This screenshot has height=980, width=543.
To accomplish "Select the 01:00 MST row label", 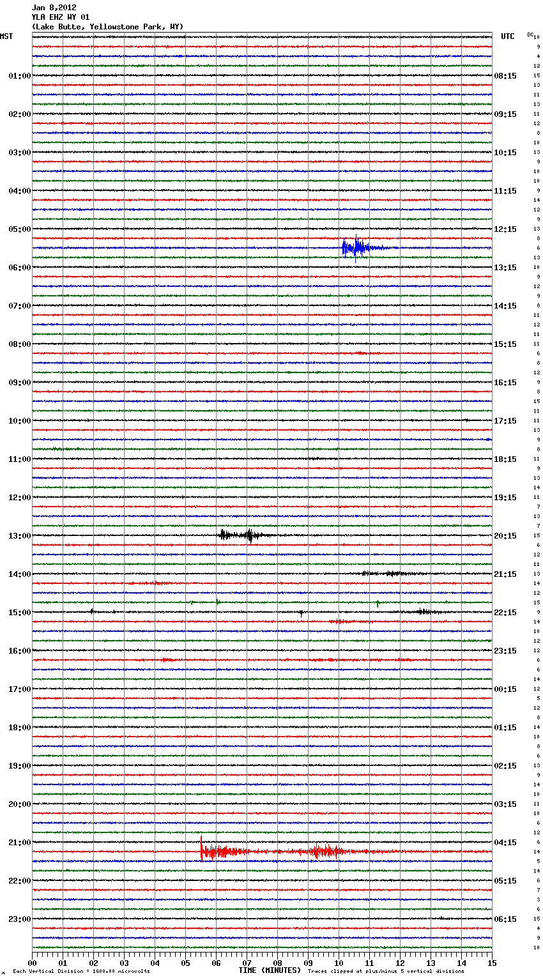I will [19, 76].
